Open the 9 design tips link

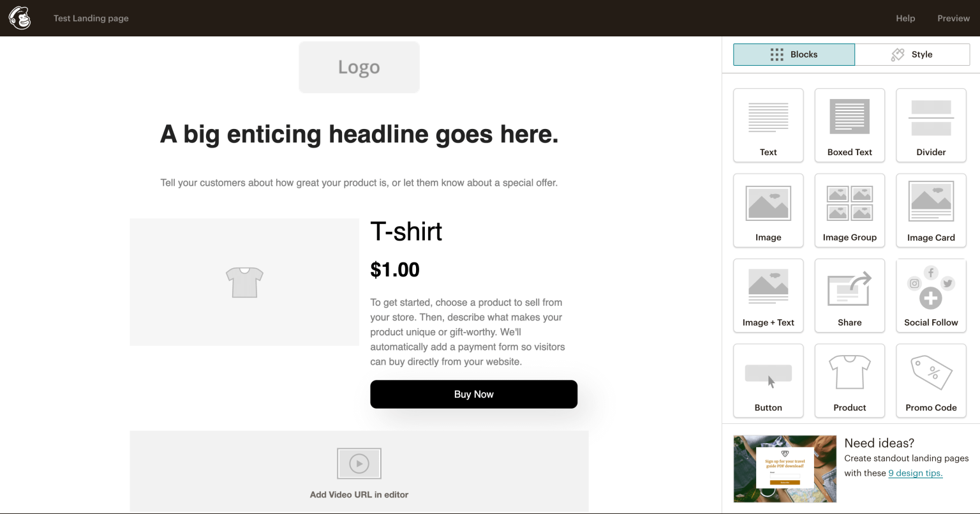tap(915, 472)
